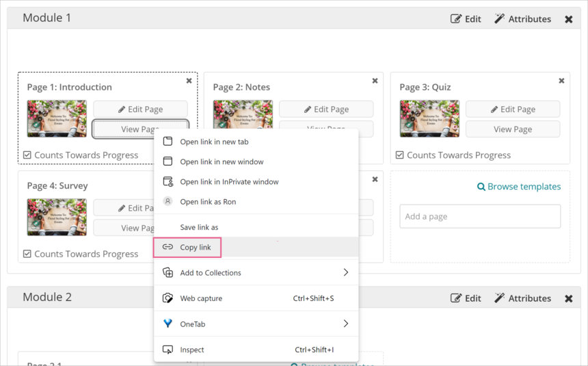
Task: Open thumbnail of Page 3: Quiz
Action: click(429, 118)
